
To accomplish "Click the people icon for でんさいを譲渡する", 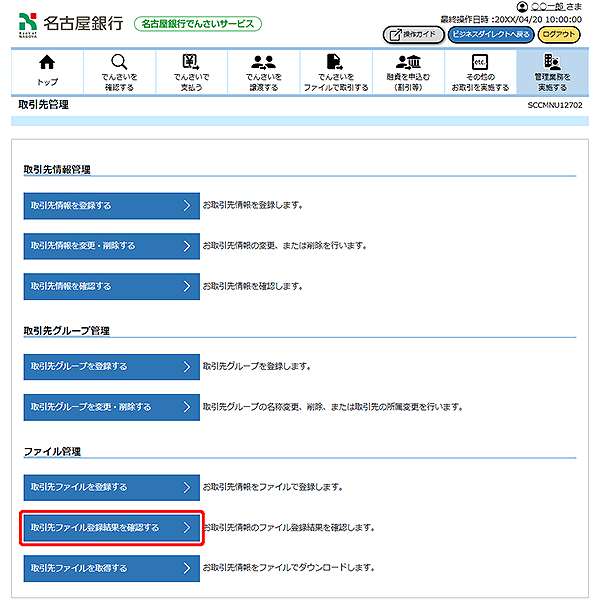I will click(x=264, y=62).
